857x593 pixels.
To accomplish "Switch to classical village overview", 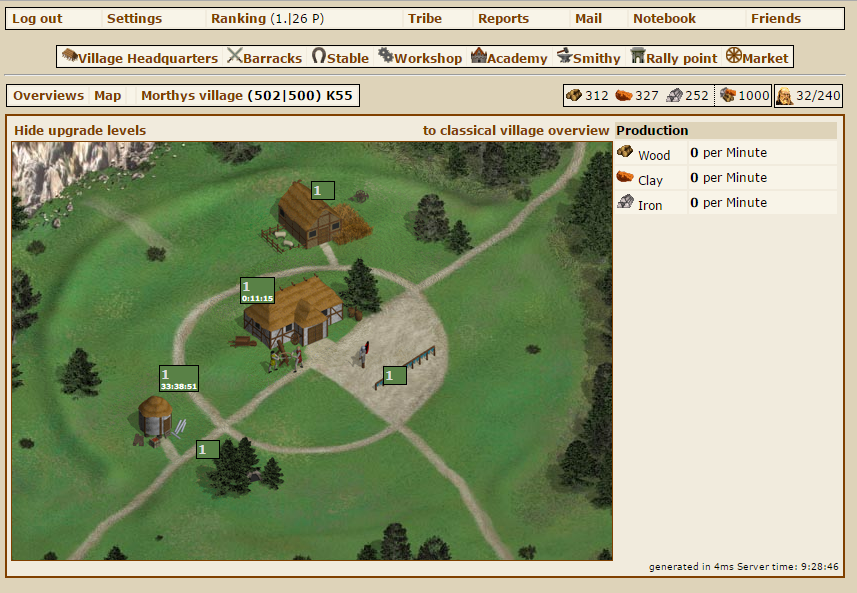I will (515, 131).
